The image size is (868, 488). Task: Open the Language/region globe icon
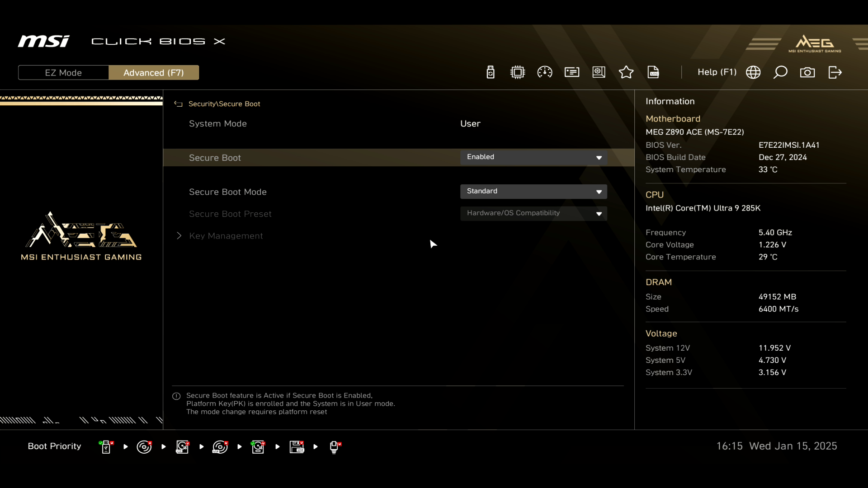click(753, 73)
